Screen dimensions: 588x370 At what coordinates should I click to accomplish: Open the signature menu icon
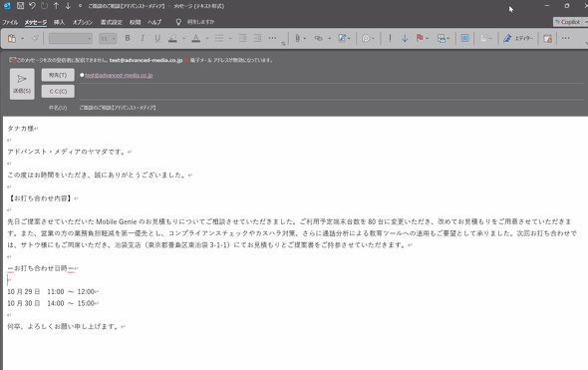tap(343, 38)
